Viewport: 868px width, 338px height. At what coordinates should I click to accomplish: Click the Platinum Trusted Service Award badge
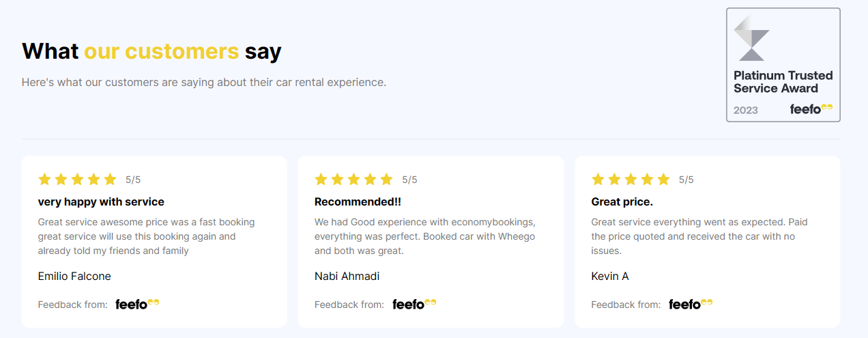[783, 65]
